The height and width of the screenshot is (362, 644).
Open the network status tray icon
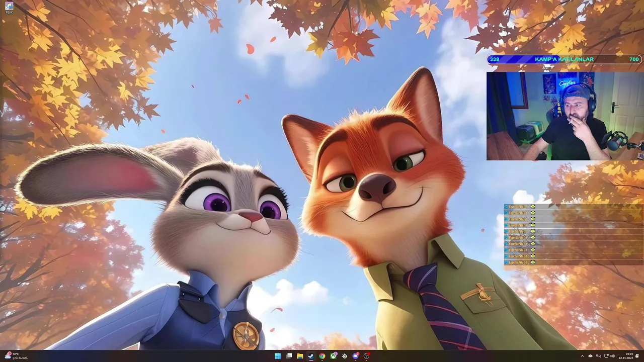pos(606,356)
